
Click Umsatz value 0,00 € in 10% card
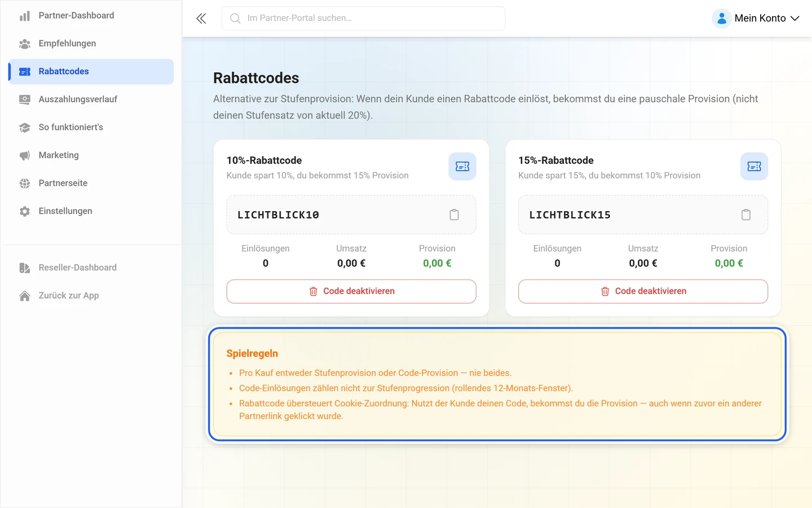click(351, 263)
